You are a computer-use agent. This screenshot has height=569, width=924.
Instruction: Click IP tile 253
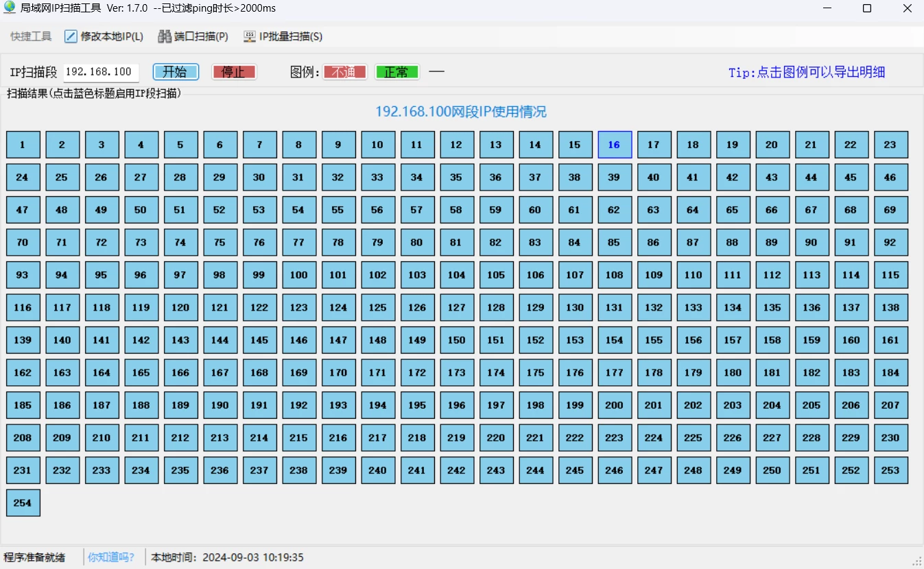tap(890, 470)
